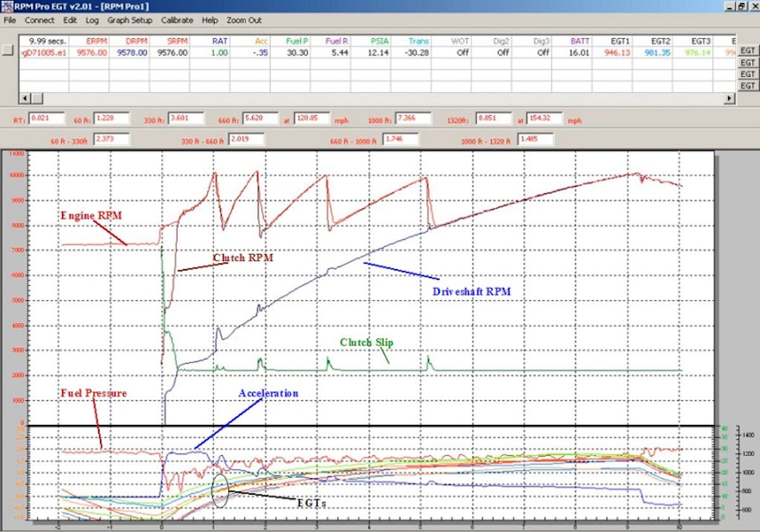This screenshot has height=532, width=760.
Task: Click the topmost EGT button on the right
Action: pos(748,51)
